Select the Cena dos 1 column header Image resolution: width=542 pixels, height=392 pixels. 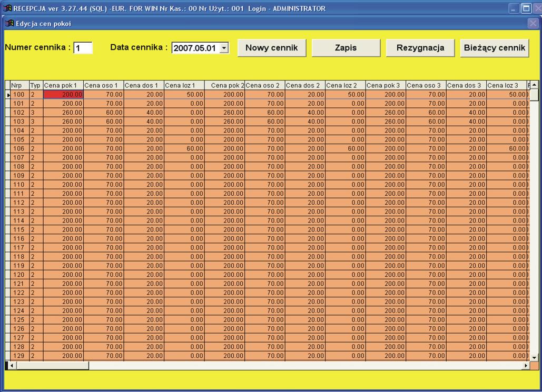tap(144, 85)
